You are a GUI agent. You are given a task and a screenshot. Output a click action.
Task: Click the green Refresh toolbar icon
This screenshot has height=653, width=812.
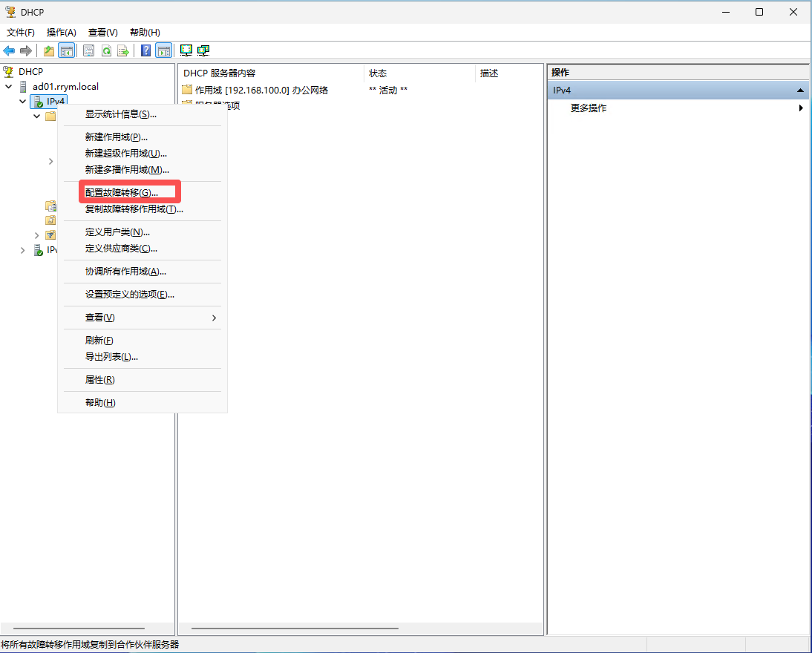[x=106, y=50]
